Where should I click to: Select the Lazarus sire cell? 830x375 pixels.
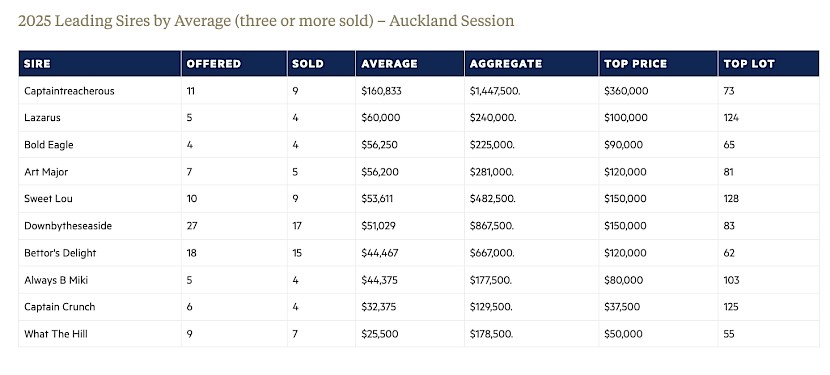[100, 118]
